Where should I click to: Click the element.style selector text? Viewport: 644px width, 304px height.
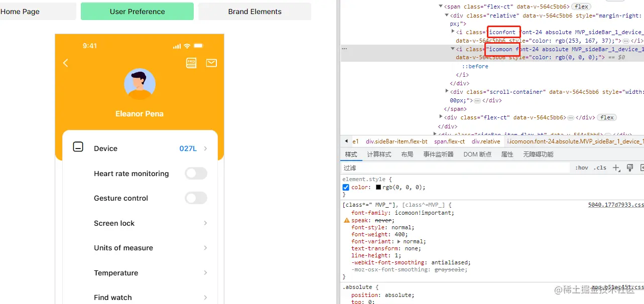tap(365, 179)
